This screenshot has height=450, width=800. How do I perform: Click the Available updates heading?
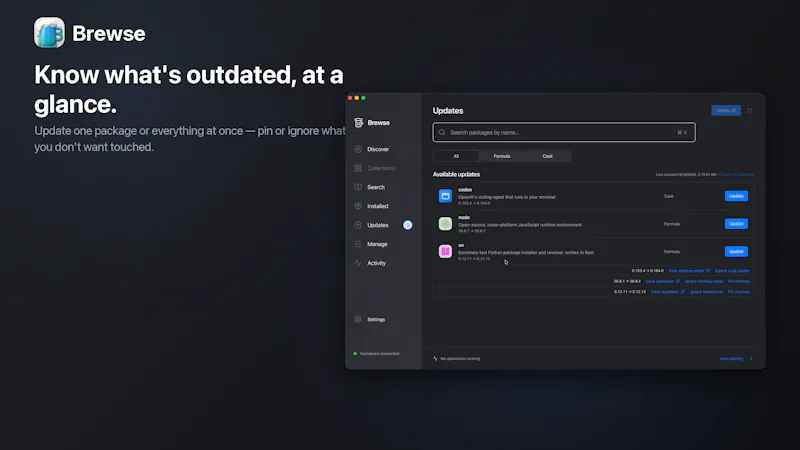coord(456,174)
